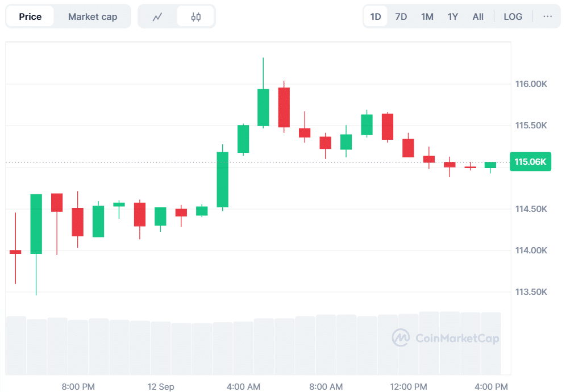Toggle the LOG scale

(x=513, y=16)
